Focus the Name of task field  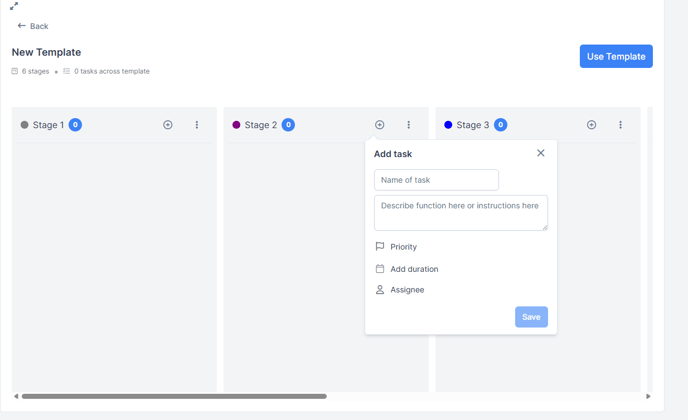436,180
